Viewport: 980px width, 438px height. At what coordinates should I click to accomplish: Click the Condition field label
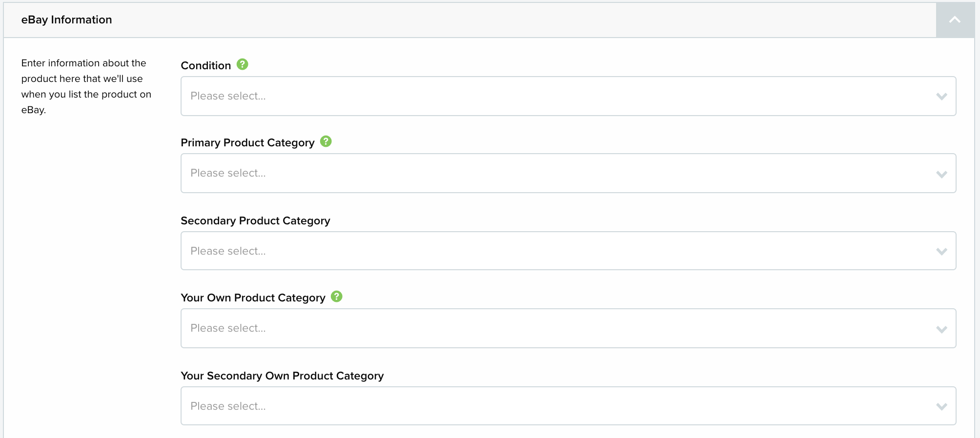[x=205, y=65]
